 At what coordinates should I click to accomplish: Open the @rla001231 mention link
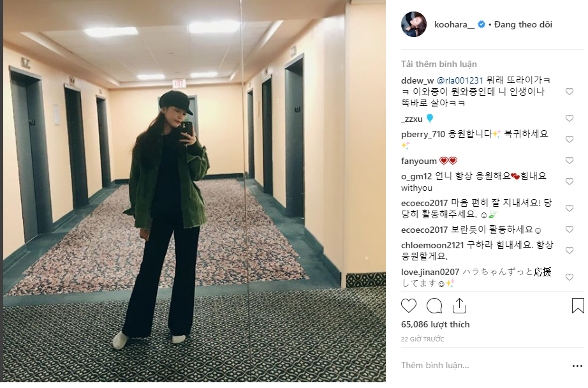pos(460,80)
